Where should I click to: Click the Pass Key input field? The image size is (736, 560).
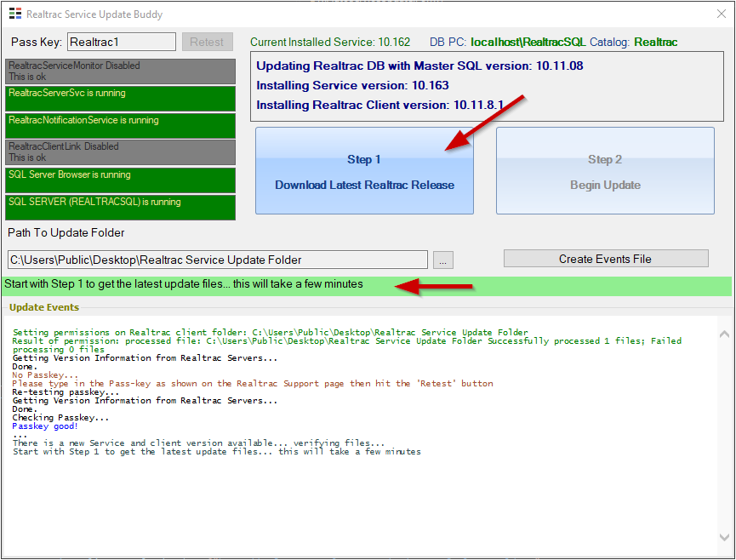[122, 42]
